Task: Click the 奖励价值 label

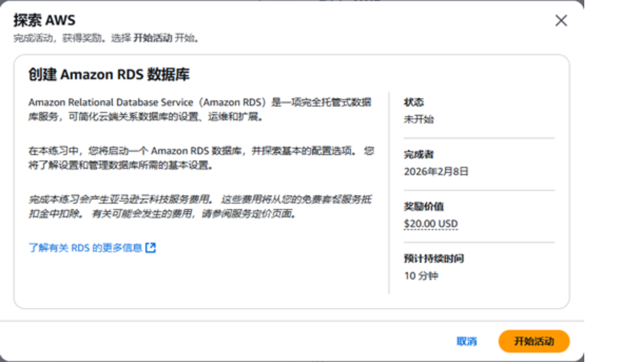Action: pyautogui.click(x=424, y=206)
